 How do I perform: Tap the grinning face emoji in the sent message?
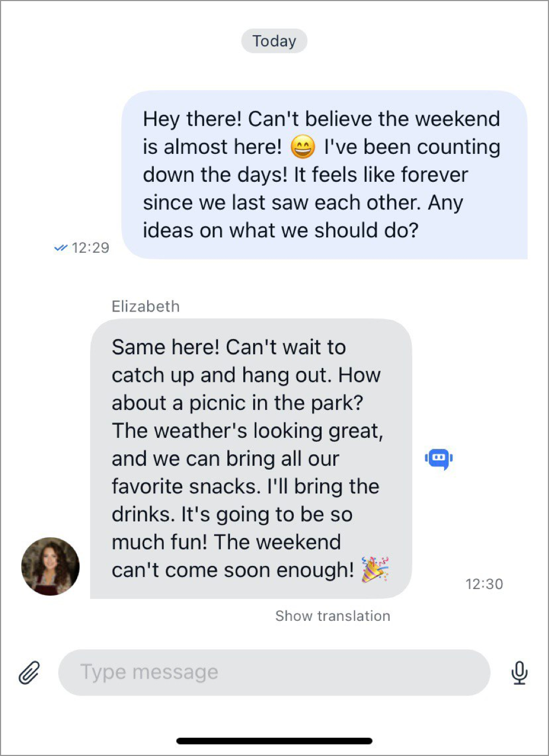pyautogui.click(x=303, y=147)
